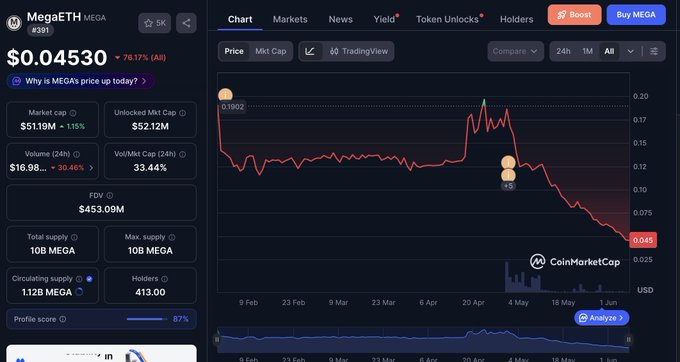The height and width of the screenshot is (362, 680).
Task: Click right handle of range navigator
Action: pos(628,339)
